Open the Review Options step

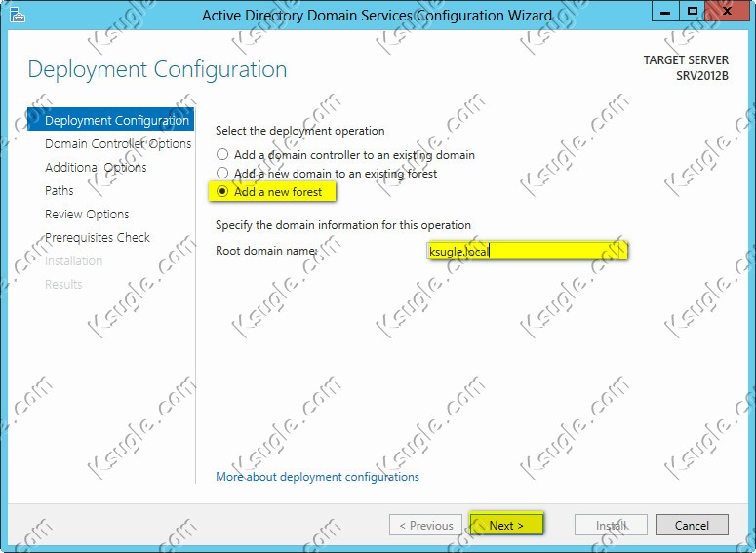[x=87, y=214]
